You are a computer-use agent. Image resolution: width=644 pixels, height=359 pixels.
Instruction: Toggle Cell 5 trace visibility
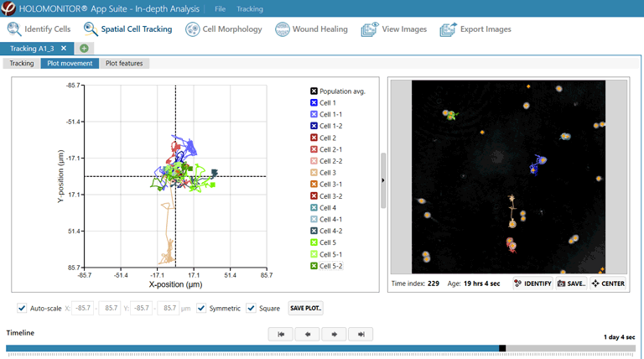tap(314, 242)
